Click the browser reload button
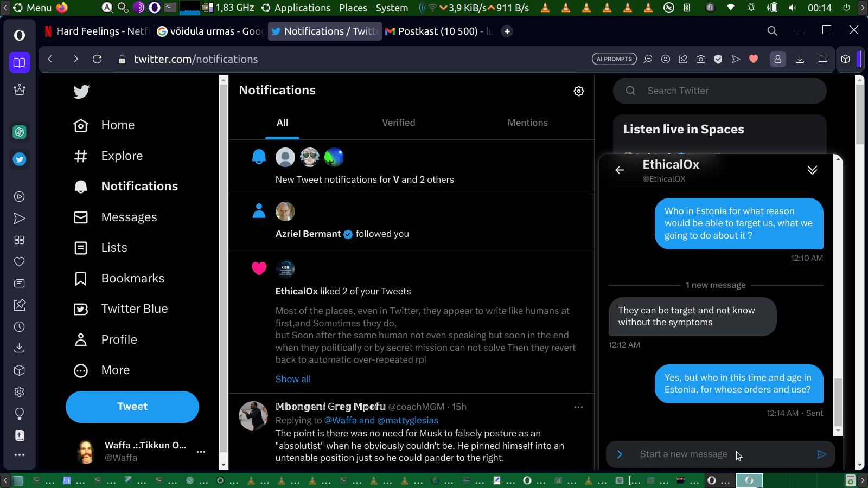The image size is (868, 488). pyautogui.click(x=97, y=59)
